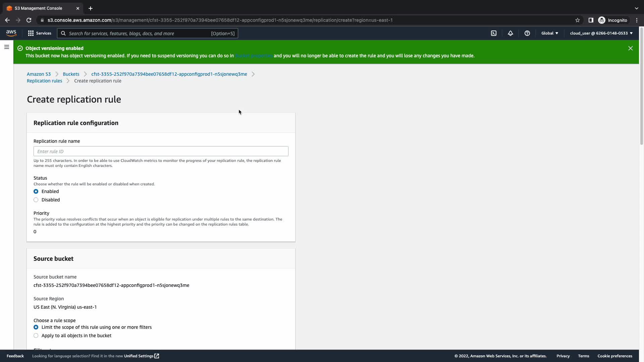Switch to S3 Management Console tab
644x362 pixels.
38,8
